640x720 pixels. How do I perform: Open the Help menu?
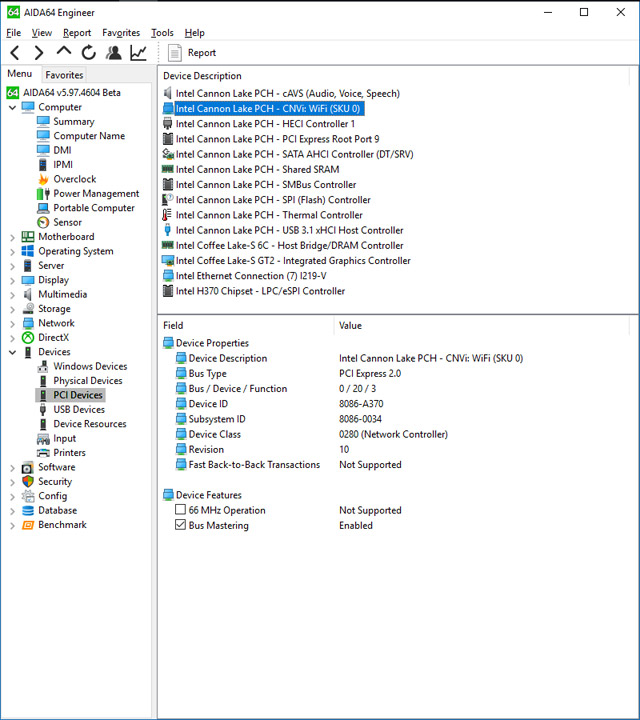point(195,33)
